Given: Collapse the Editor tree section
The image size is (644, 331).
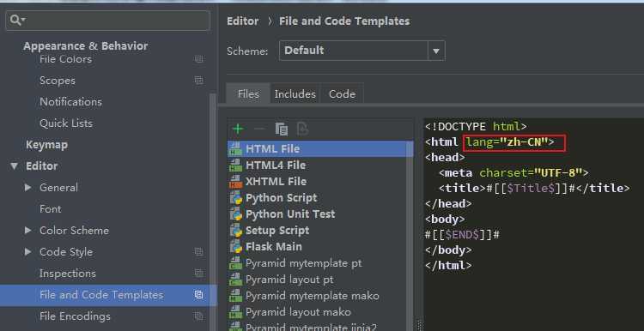Looking at the screenshot, I should click(15, 166).
